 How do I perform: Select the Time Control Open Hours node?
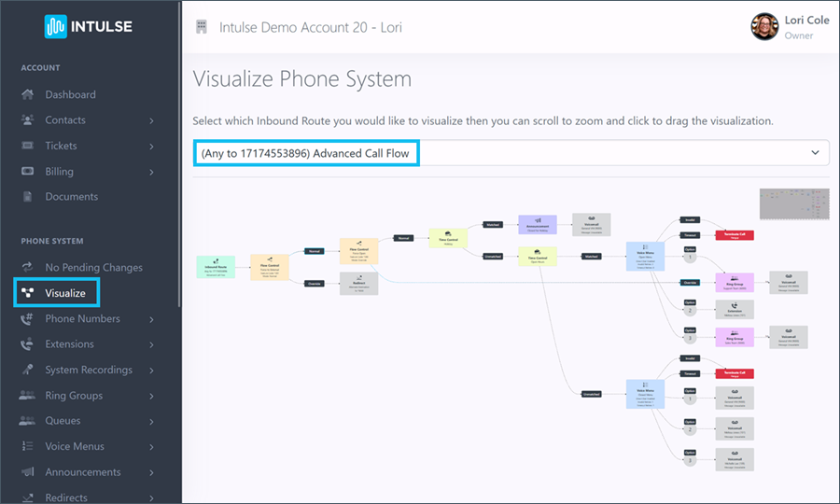538,257
